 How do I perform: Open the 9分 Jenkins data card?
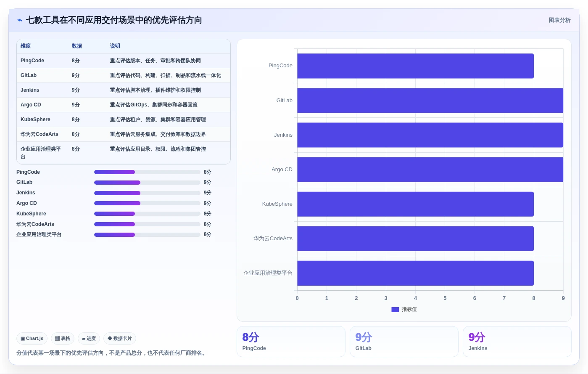point(517,342)
